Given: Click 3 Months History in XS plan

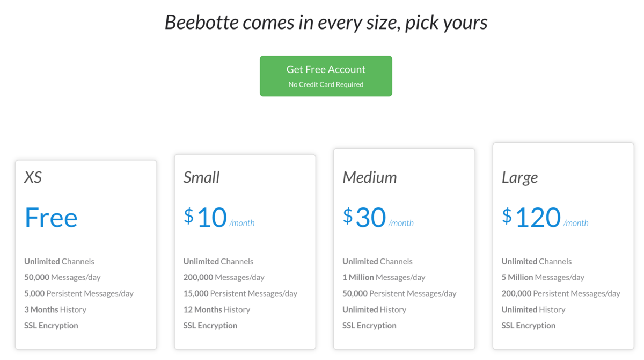Looking at the screenshot, I should [x=55, y=309].
